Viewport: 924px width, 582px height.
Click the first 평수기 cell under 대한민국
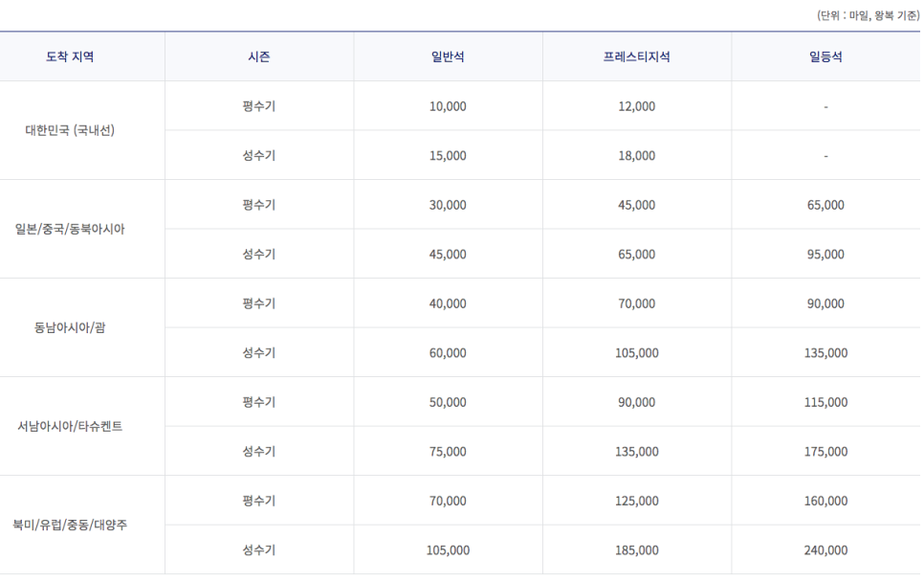point(259,105)
